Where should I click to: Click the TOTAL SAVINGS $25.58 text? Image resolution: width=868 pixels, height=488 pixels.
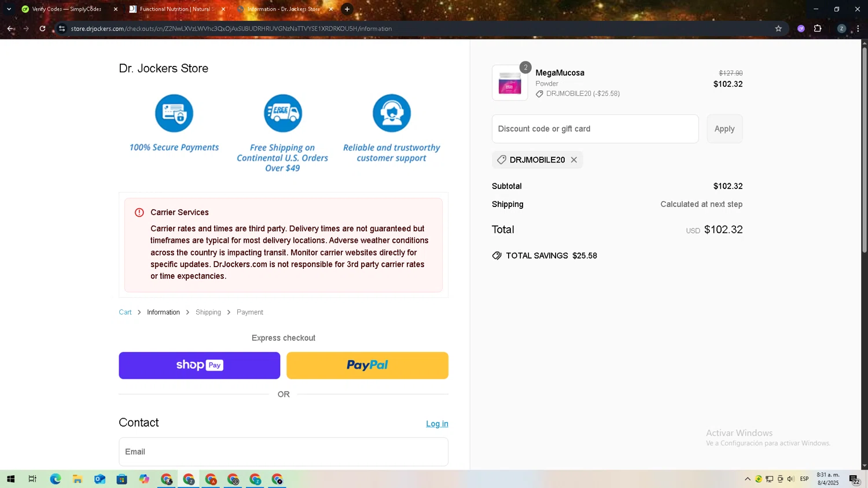click(x=551, y=256)
